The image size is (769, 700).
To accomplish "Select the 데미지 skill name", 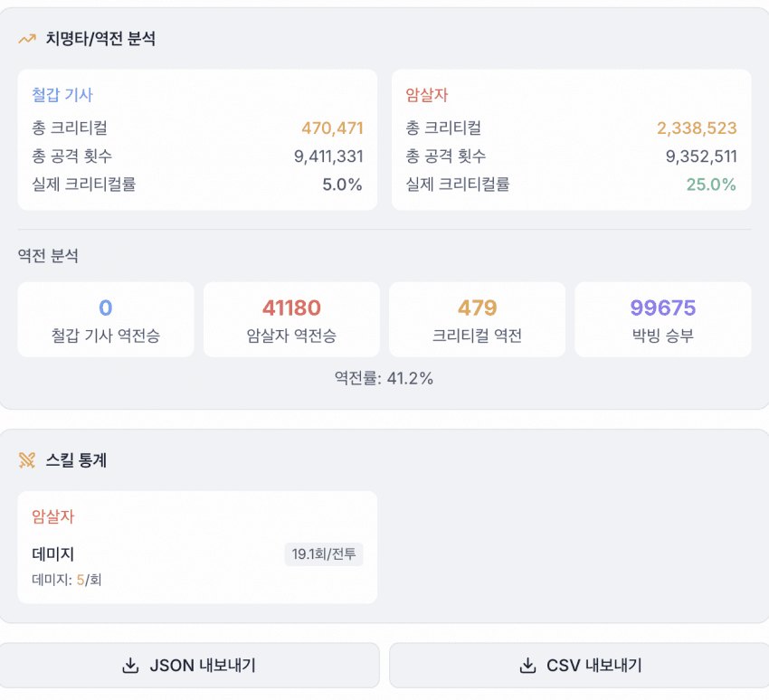I will pos(52,554).
